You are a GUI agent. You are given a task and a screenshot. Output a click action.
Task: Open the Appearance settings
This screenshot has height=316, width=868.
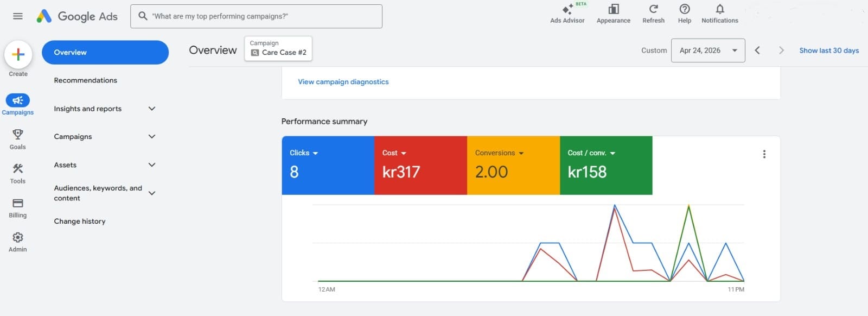tap(614, 14)
